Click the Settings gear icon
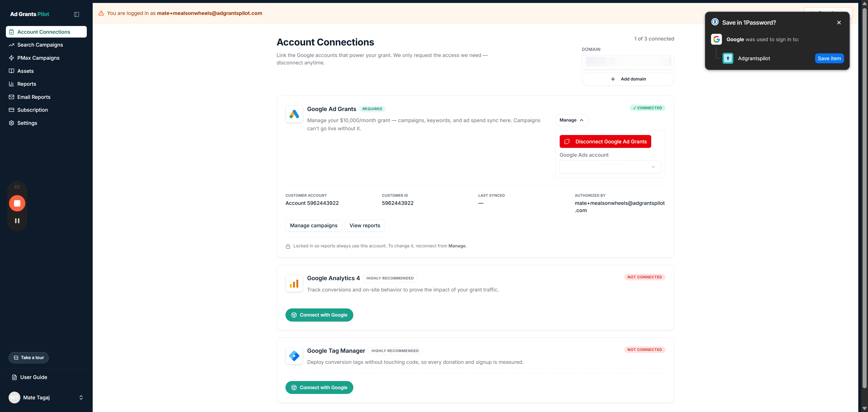This screenshot has height=412, width=868. click(12, 123)
